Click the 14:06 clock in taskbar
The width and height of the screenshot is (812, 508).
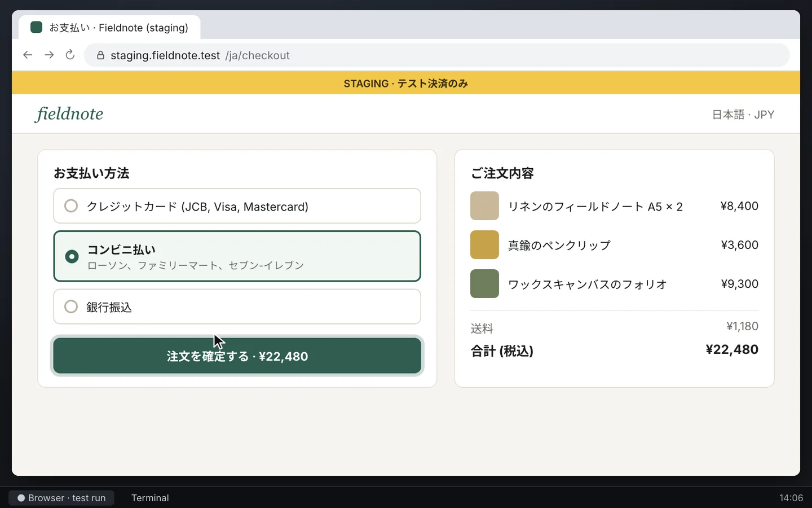click(x=791, y=498)
